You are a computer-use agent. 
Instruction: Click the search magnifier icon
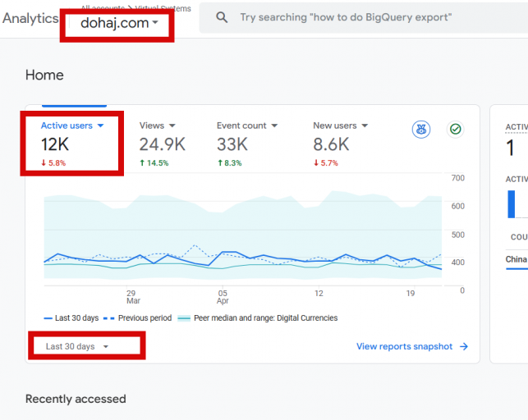(x=222, y=17)
